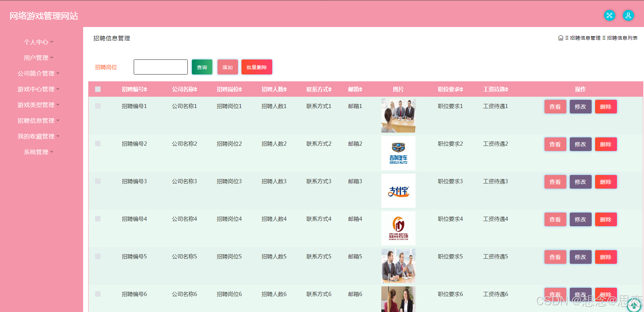Toggle fullscreen with the expand arrows icon
This screenshot has height=312, width=644.
tap(609, 15)
